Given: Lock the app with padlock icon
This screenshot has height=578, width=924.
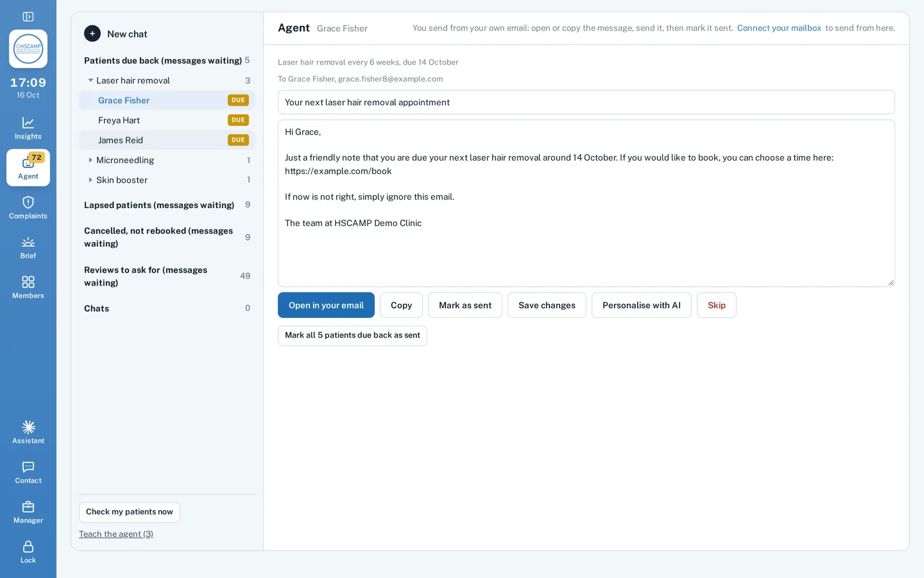Looking at the screenshot, I should pos(28,547).
